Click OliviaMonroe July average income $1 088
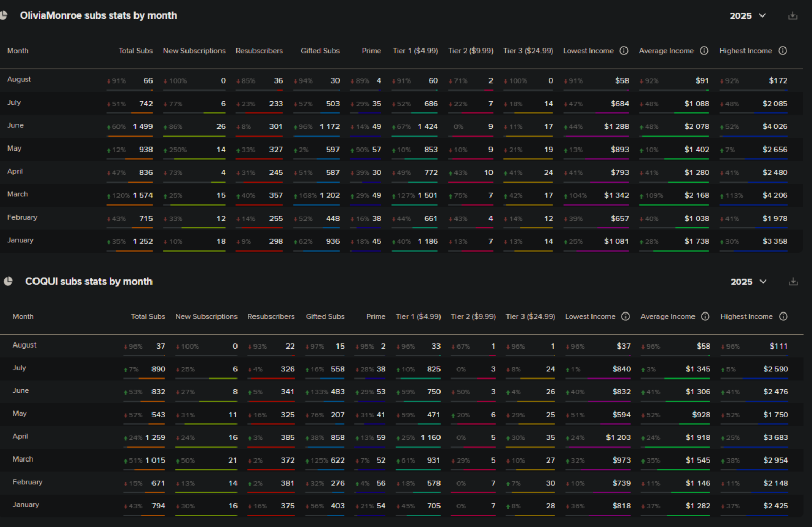The width and height of the screenshot is (812, 527). [x=697, y=104]
